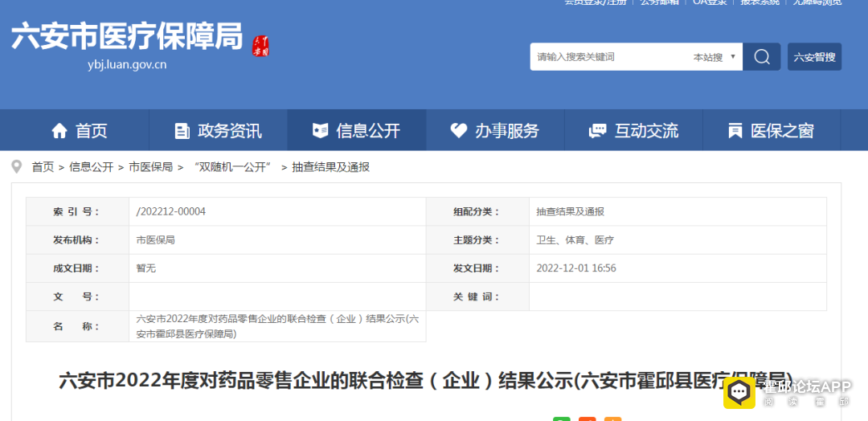Click the 首页 breadcrumb link
Image resolution: width=868 pixels, height=421 pixels.
point(43,167)
